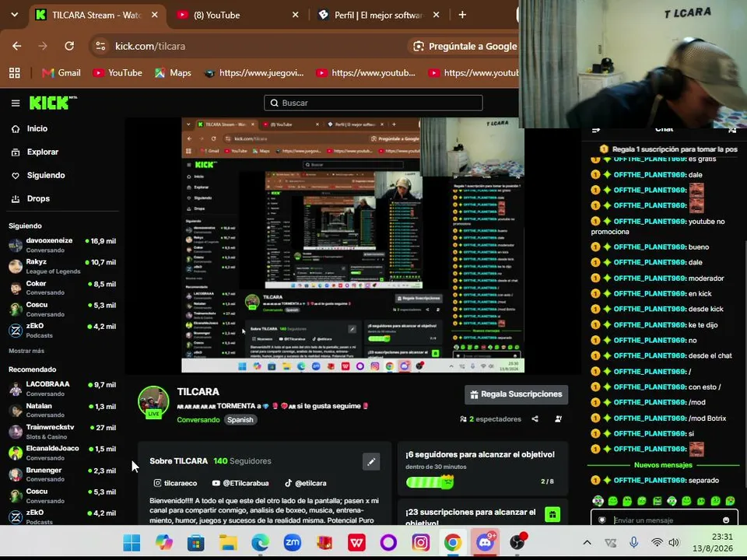The image size is (747, 560).
Task: Click the Buscar search field
Action: 373,103
